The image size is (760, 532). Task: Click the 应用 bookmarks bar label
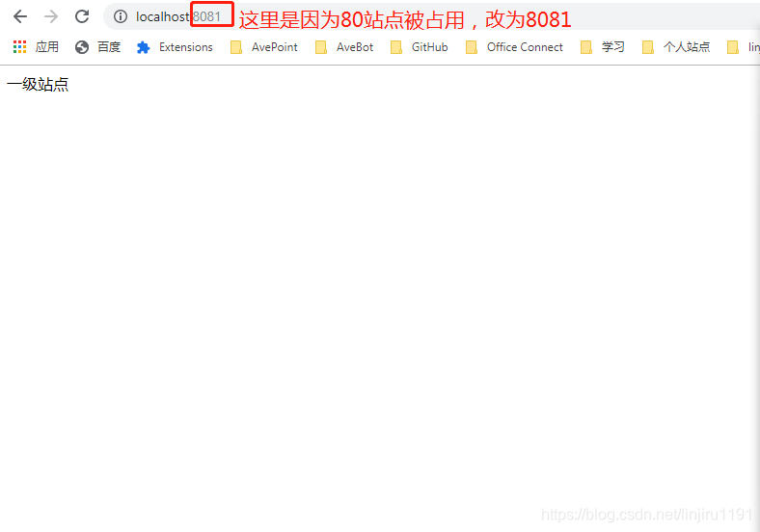click(47, 47)
